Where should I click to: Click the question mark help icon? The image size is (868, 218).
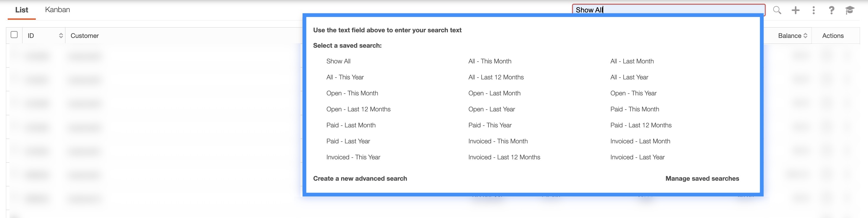coord(831,10)
